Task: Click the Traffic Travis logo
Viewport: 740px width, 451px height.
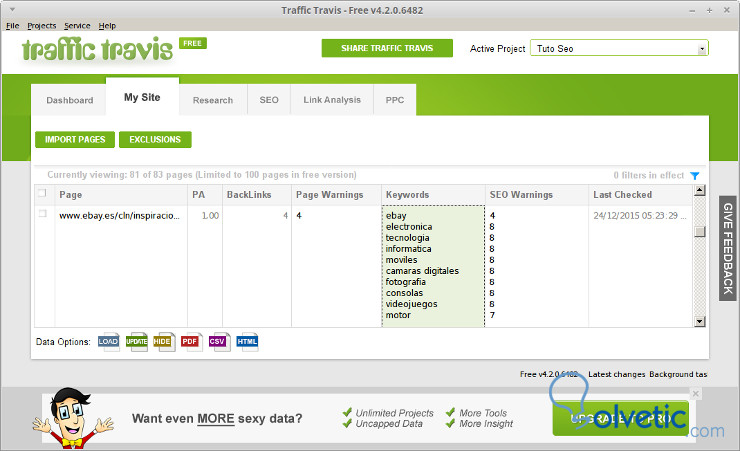Action: click(98, 49)
